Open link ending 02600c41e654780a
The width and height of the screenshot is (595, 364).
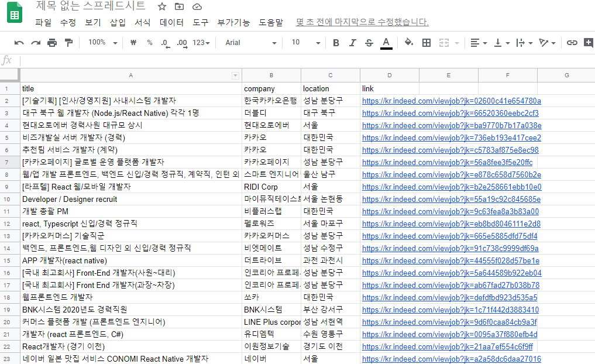point(452,101)
